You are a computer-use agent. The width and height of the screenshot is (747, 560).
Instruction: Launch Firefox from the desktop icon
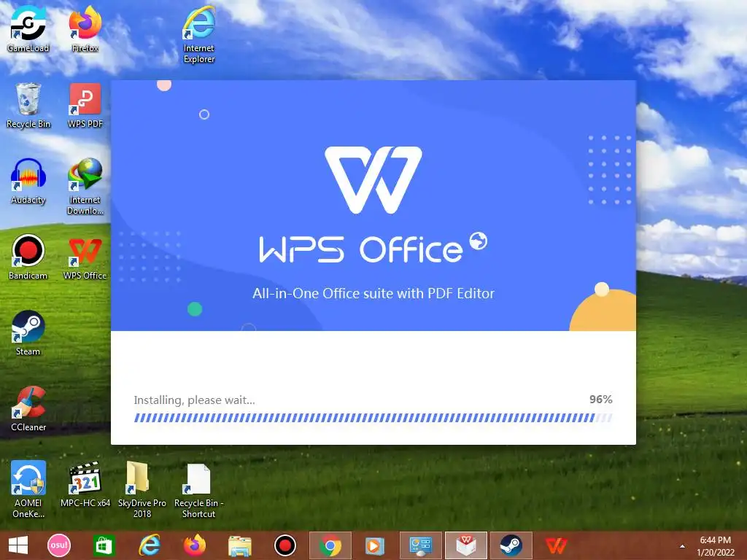(x=85, y=28)
